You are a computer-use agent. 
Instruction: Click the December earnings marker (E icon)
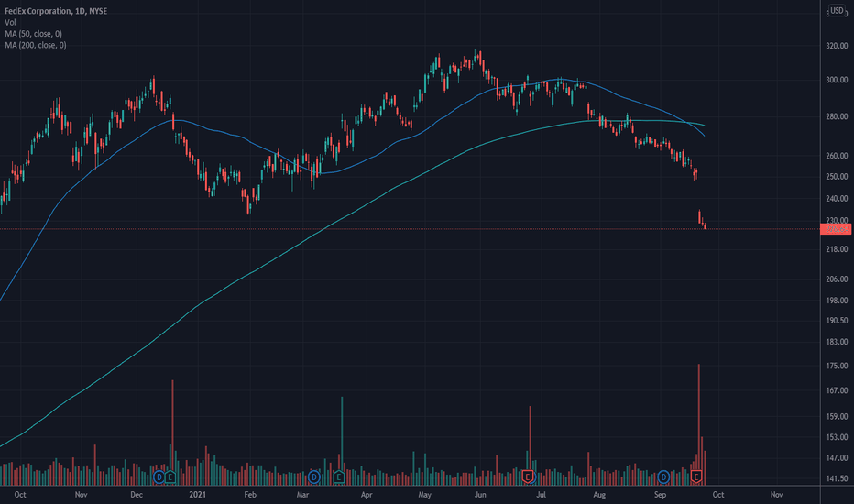170,477
